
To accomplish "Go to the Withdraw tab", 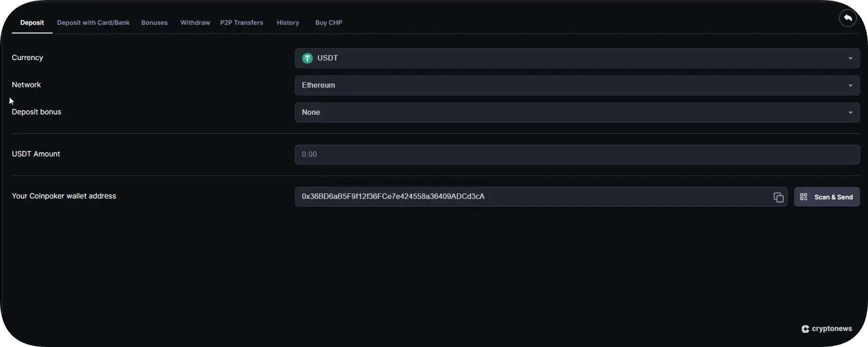I will (x=195, y=23).
